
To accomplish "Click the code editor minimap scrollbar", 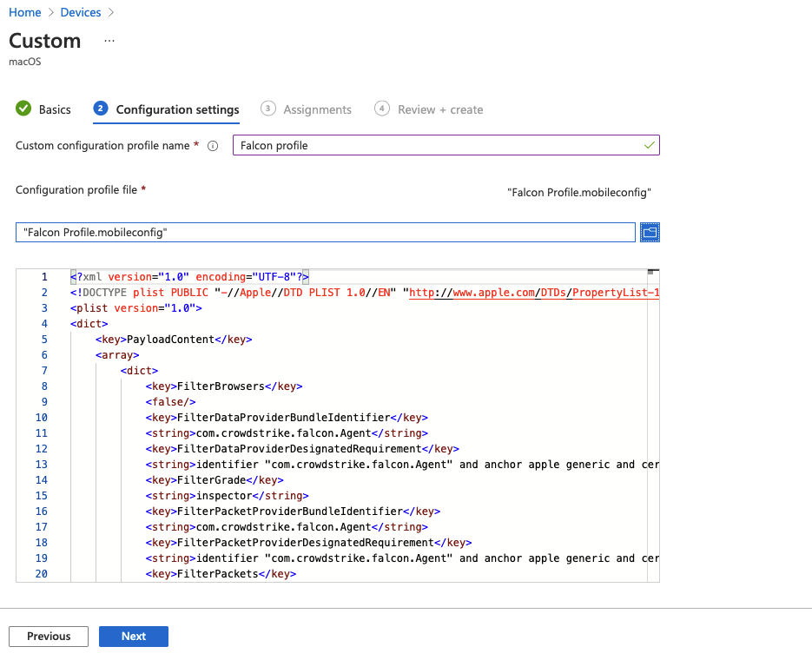I will pos(653,425).
